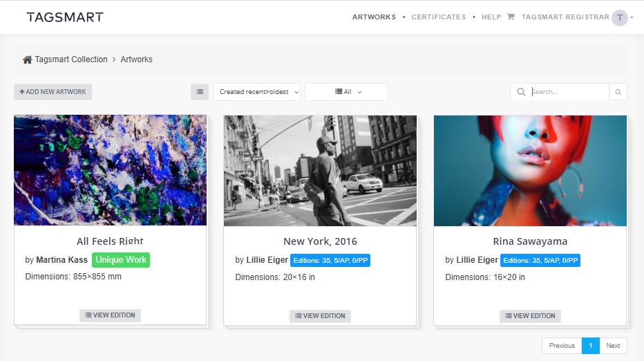Click the Artworks breadcrumb

point(136,59)
